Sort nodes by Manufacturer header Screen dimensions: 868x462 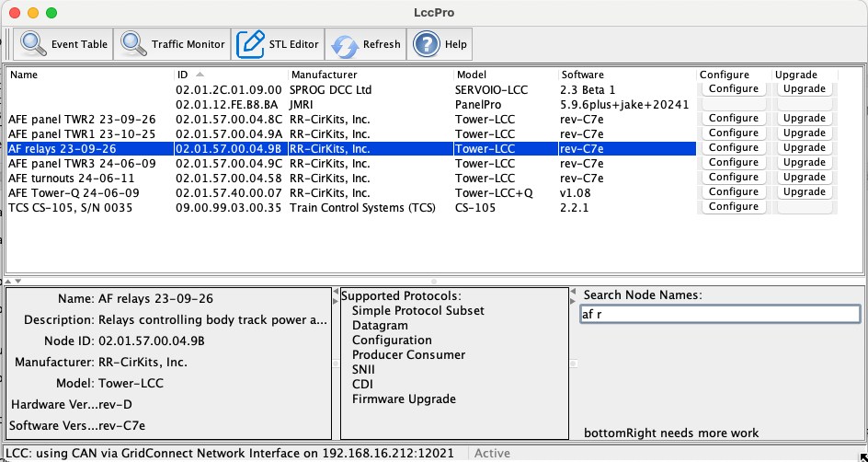[x=370, y=75]
